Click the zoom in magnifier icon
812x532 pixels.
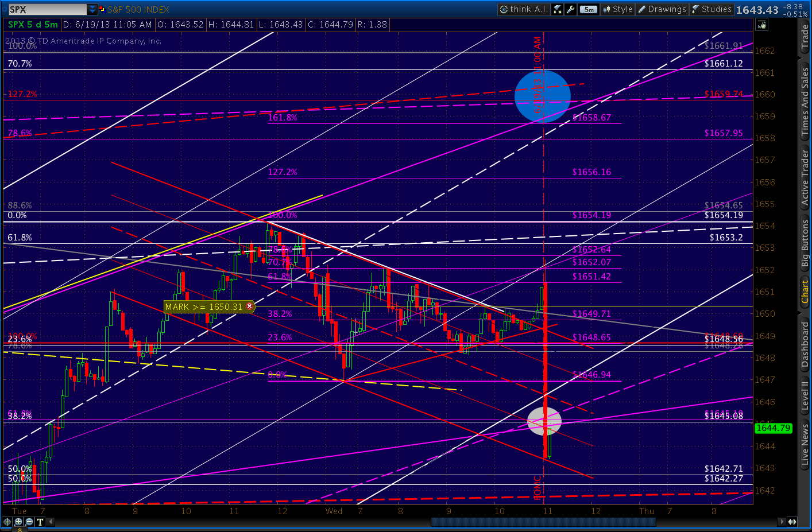click(x=18, y=522)
